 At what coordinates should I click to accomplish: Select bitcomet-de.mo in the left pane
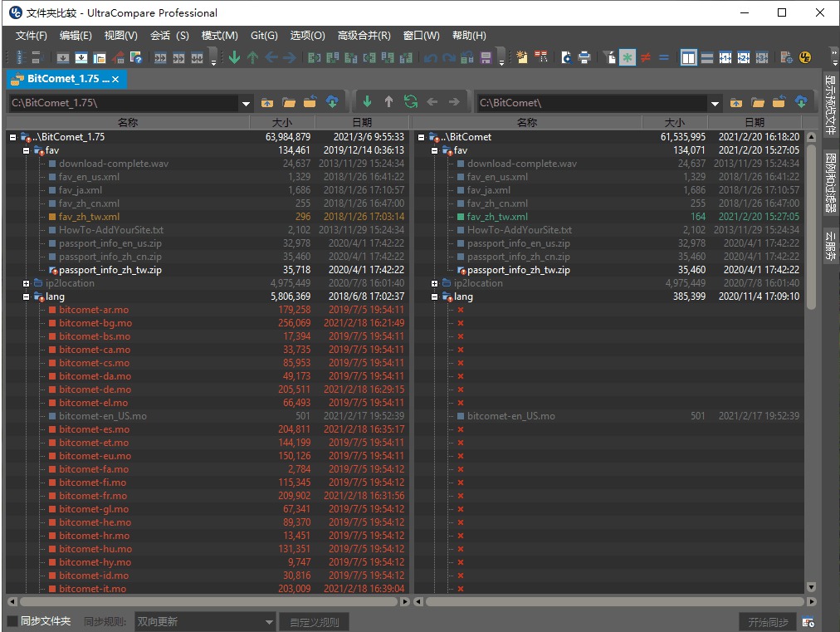click(x=95, y=389)
